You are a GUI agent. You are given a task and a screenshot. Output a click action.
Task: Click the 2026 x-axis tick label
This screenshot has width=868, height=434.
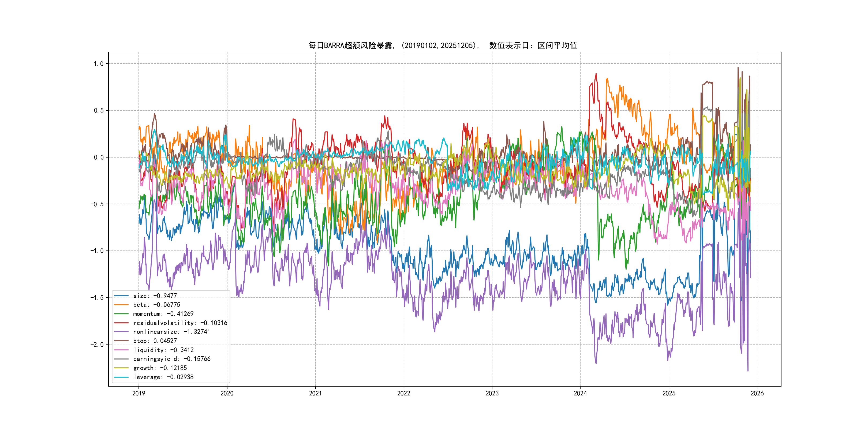coord(757,393)
